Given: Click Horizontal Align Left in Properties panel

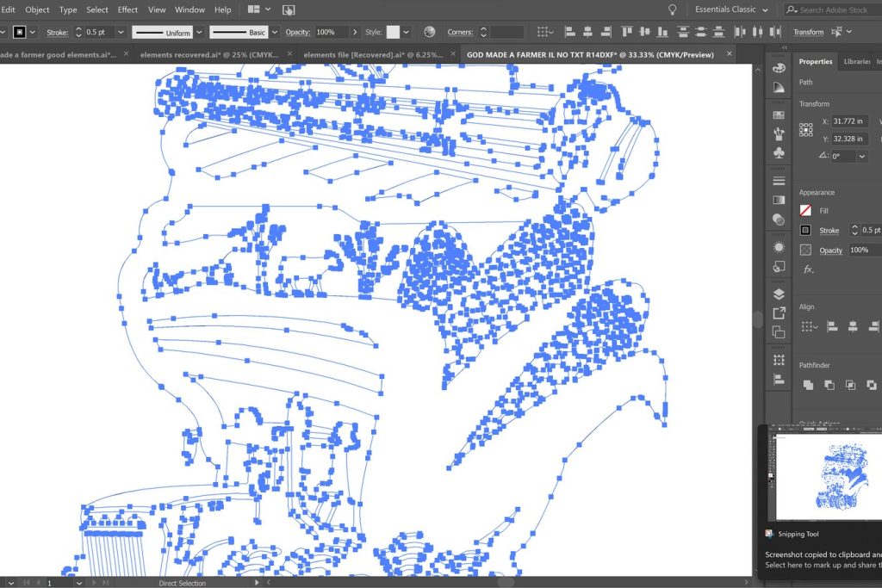Looking at the screenshot, I should coord(832,326).
